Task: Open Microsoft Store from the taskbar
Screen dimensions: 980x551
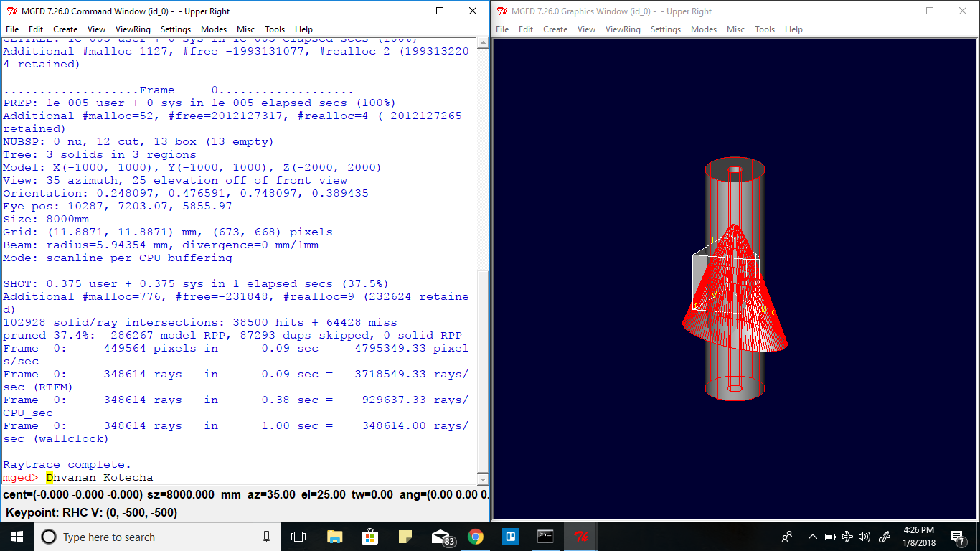Action: [x=369, y=537]
